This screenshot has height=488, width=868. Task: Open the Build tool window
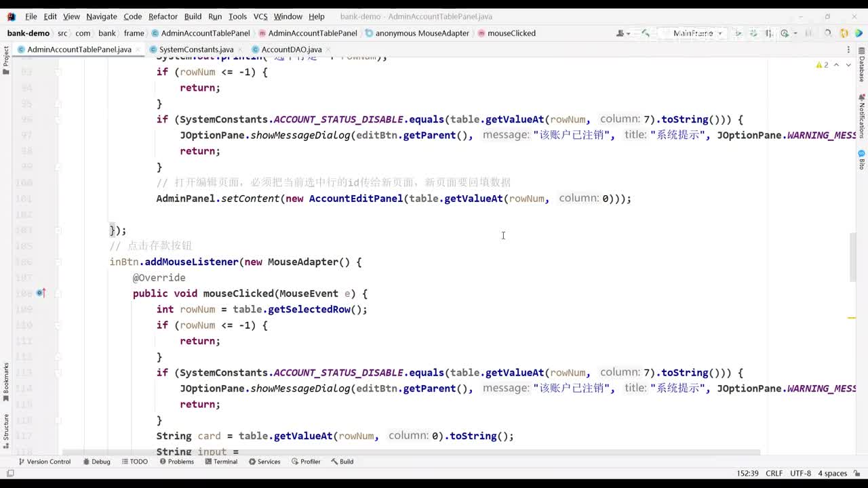[x=342, y=462]
